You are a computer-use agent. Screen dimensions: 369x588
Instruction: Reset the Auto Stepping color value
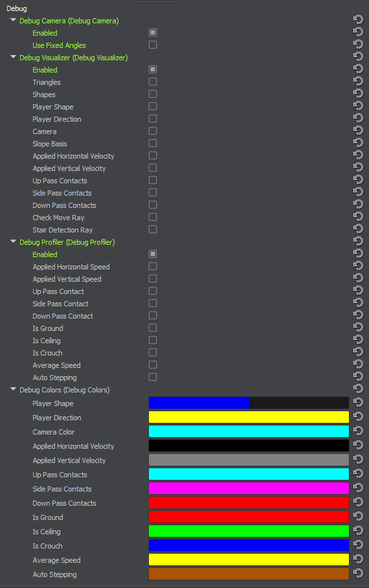358,573
